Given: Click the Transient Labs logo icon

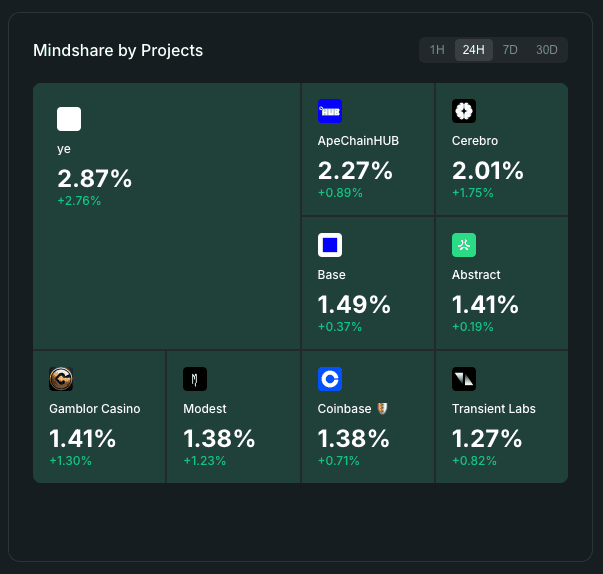Looking at the screenshot, I should [464, 379].
